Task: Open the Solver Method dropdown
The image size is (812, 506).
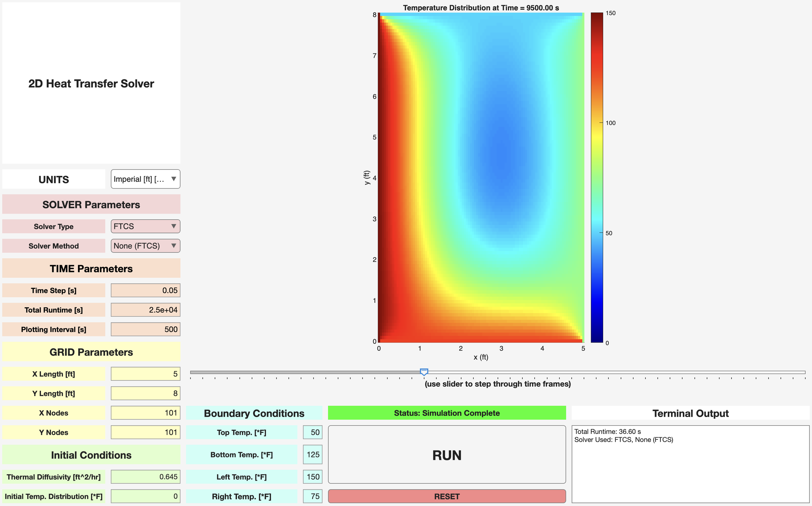Action: coord(145,246)
